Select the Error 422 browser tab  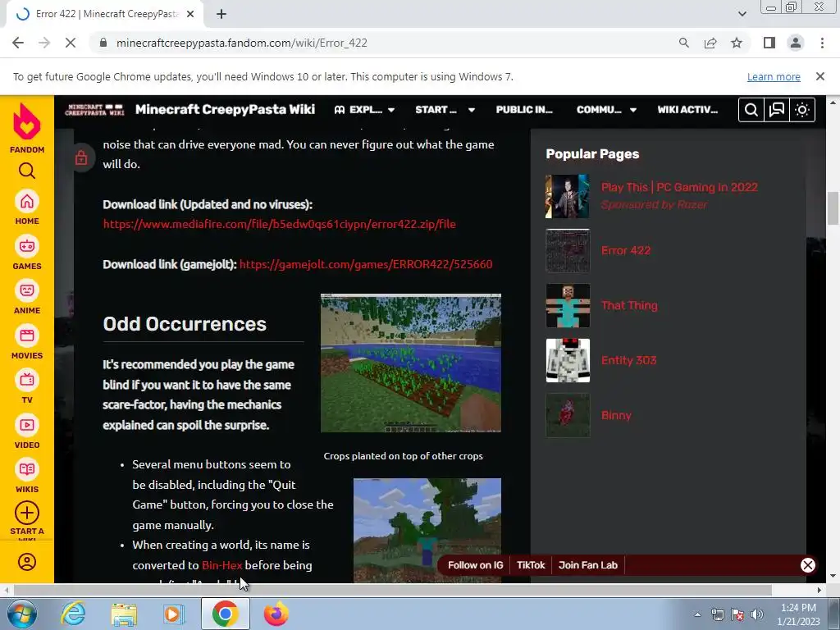coord(104,15)
